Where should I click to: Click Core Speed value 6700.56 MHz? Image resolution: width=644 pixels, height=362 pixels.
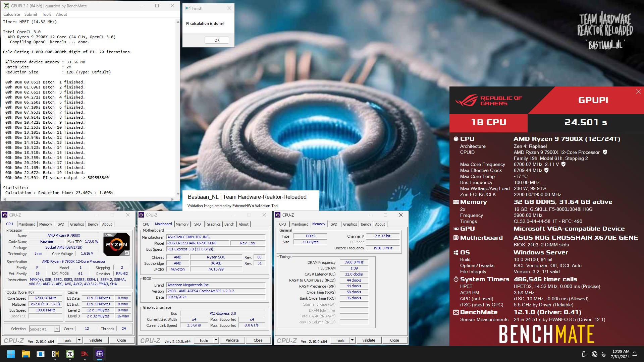[45, 298]
